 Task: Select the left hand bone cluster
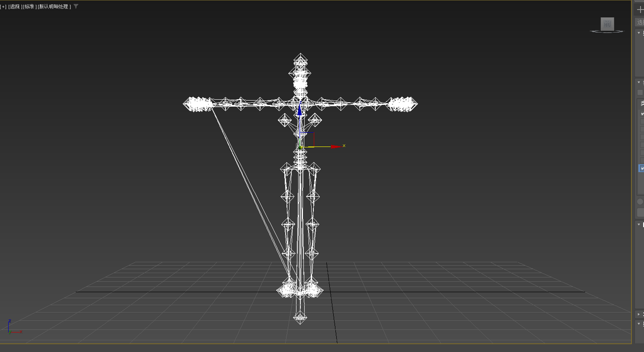point(198,104)
